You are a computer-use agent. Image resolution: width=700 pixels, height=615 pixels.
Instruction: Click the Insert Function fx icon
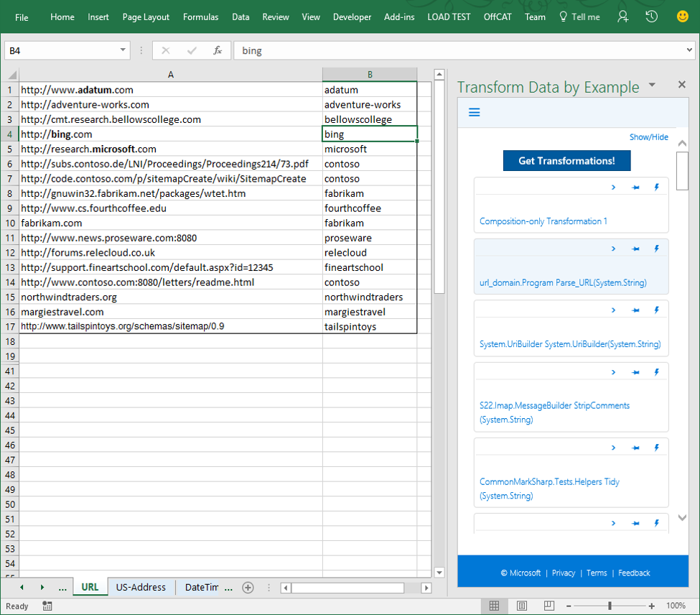pos(218,51)
